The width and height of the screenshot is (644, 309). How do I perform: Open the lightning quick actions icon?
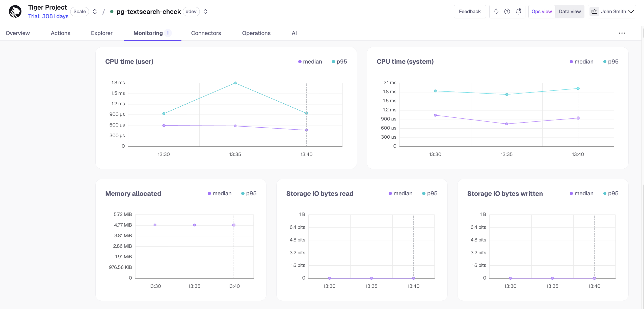pos(496,11)
